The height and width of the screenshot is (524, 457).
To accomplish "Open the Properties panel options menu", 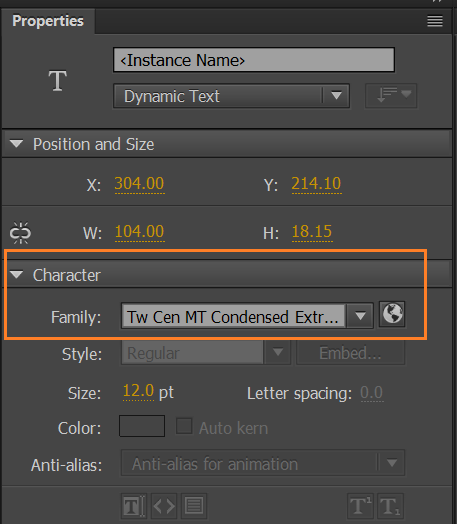I will [435, 21].
